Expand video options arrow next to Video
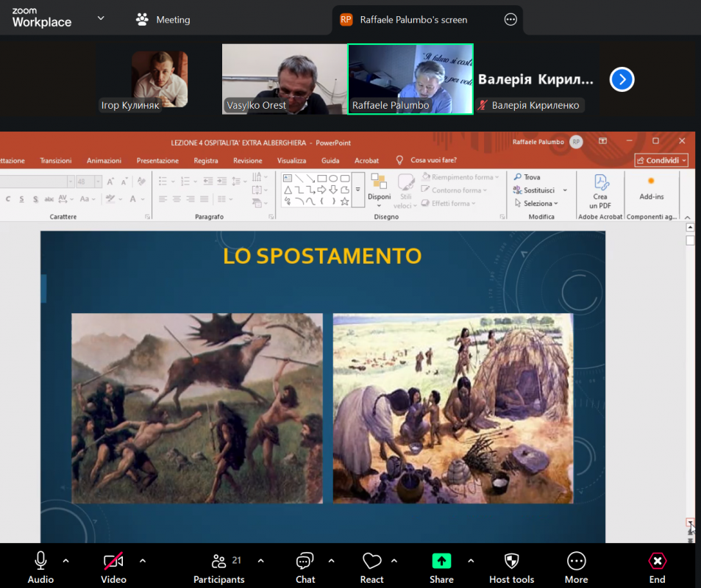This screenshot has height=588, width=701. point(143,561)
